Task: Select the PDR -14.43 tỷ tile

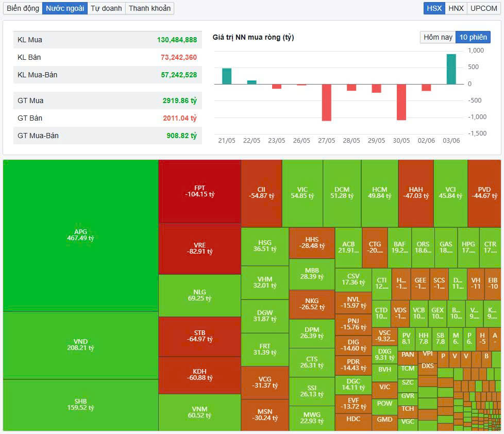Action: (x=354, y=365)
